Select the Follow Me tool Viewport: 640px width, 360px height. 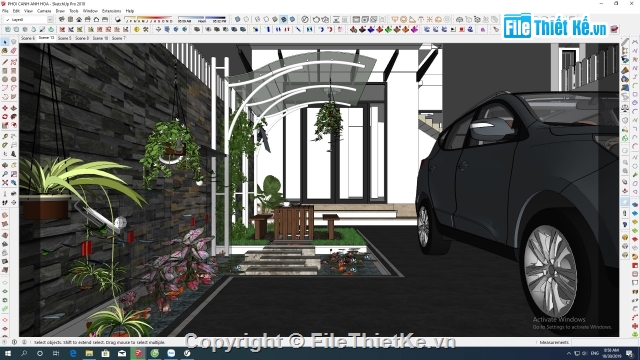(13, 117)
